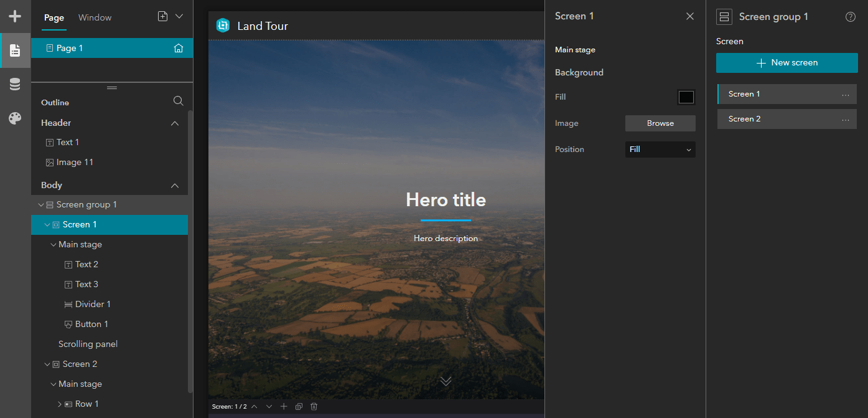Select Screen 2 in screen list
Image resolution: width=868 pixels, height=418 pixels.
click(x=787, y=119)
